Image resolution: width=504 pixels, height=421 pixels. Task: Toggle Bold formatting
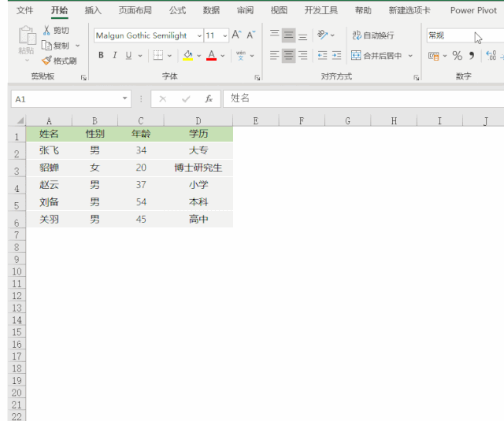pos(101,55)
